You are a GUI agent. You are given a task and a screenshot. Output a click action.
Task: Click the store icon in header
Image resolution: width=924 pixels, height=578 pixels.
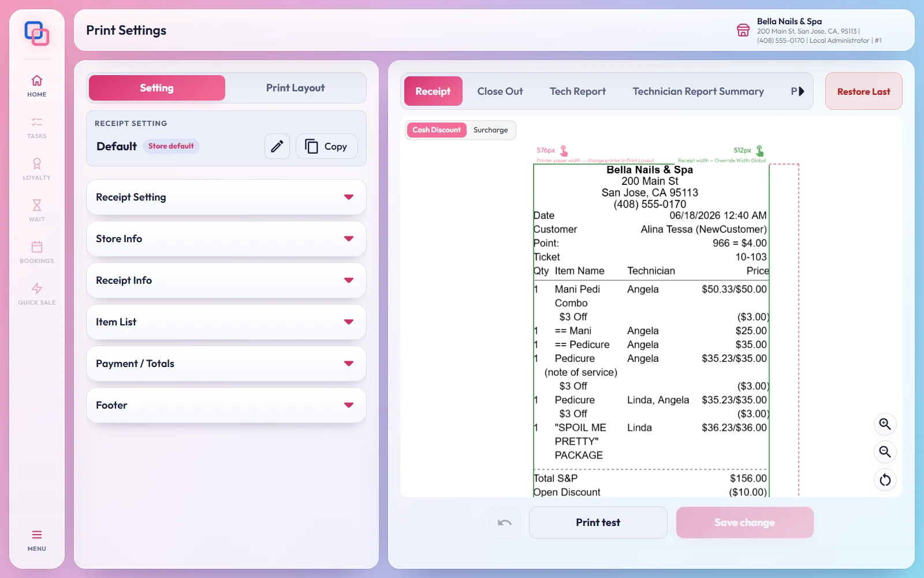pyautogui.click(x=743, y=30)
